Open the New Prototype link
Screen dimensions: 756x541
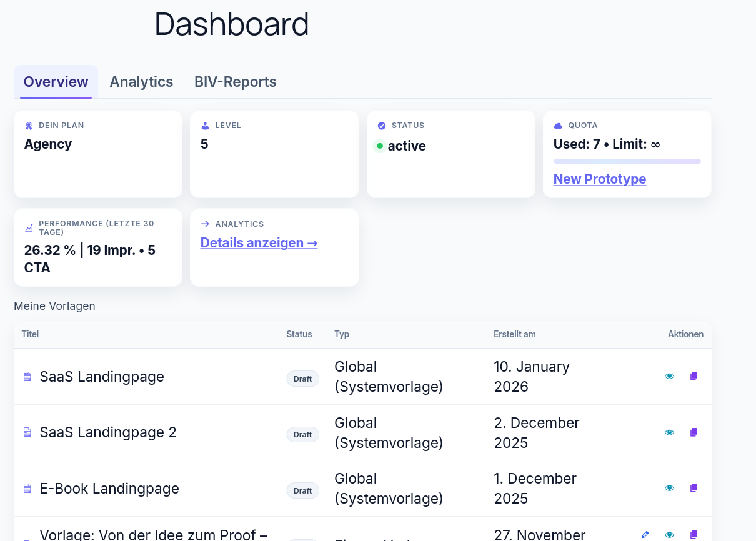(599, 179)
